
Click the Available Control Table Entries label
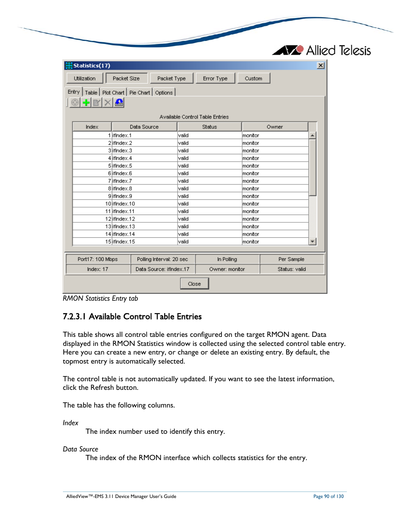(194, 117)
